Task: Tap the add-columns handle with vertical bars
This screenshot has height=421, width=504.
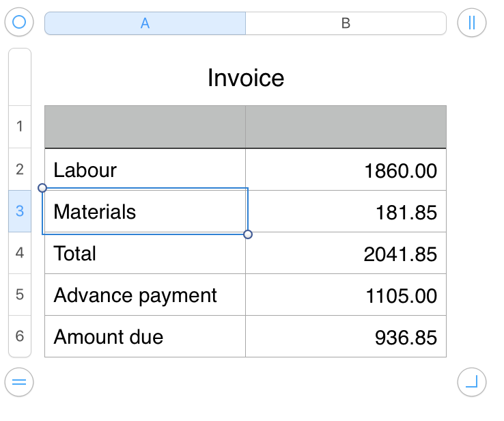Action: pos(472,23)
